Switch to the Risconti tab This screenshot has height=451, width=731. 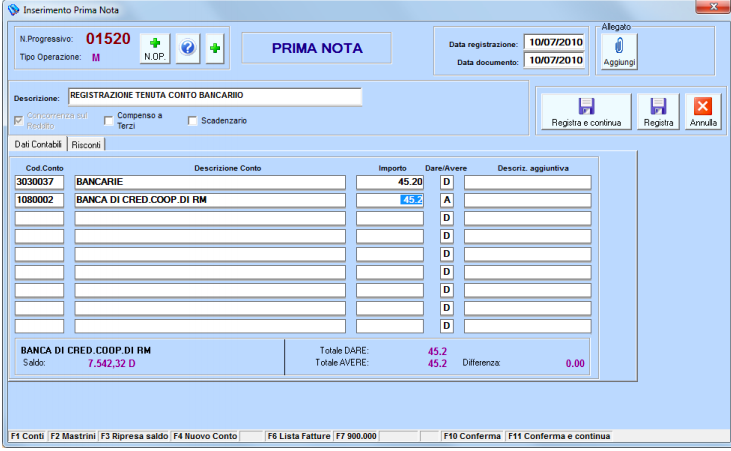(x=86, y=145)
